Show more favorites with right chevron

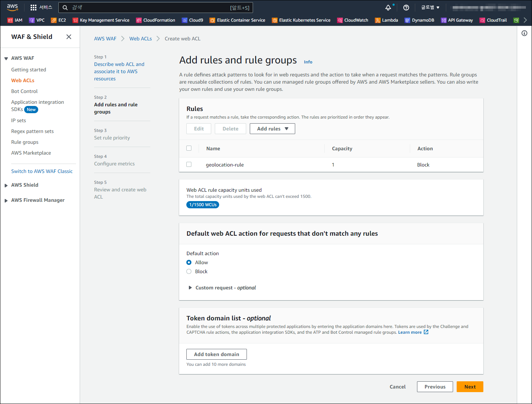[525, 20]
